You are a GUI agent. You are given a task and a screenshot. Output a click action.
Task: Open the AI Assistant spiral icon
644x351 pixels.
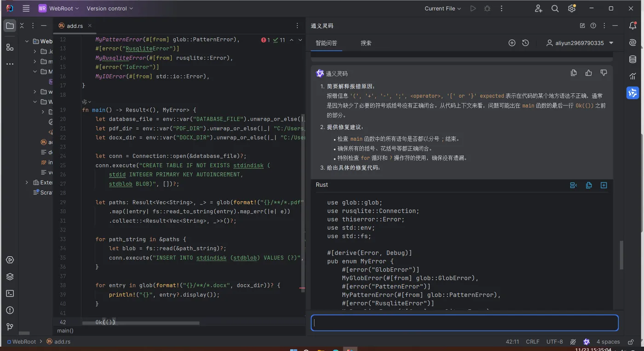(633, 42)
